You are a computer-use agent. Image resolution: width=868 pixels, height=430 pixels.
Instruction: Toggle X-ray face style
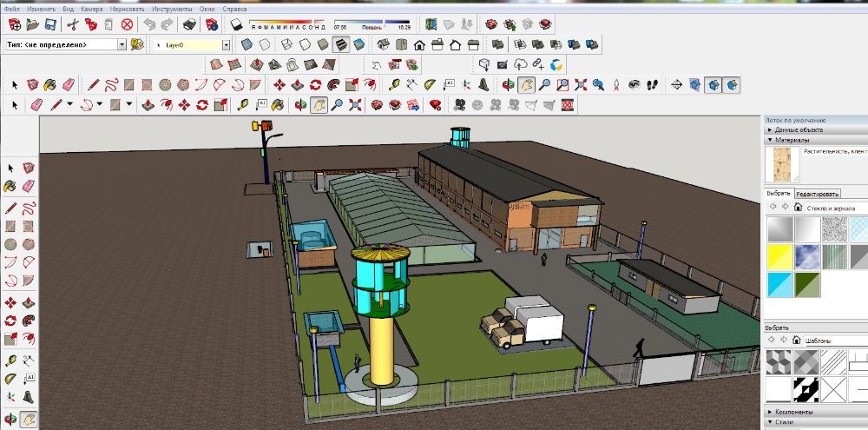247,45
